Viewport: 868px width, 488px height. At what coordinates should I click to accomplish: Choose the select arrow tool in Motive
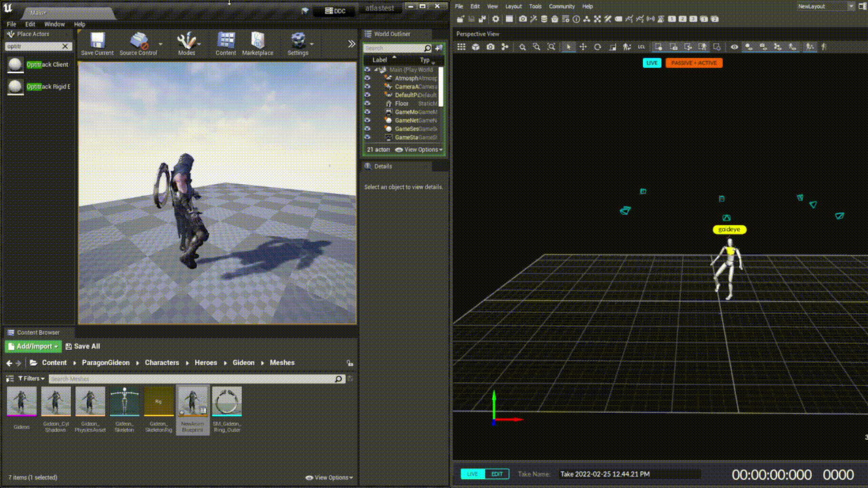(568, 47)
